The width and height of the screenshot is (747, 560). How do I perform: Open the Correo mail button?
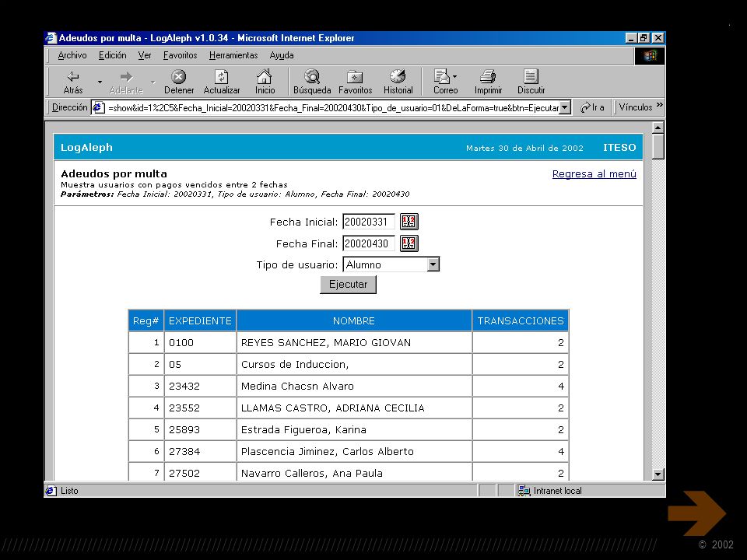(445, 82)
